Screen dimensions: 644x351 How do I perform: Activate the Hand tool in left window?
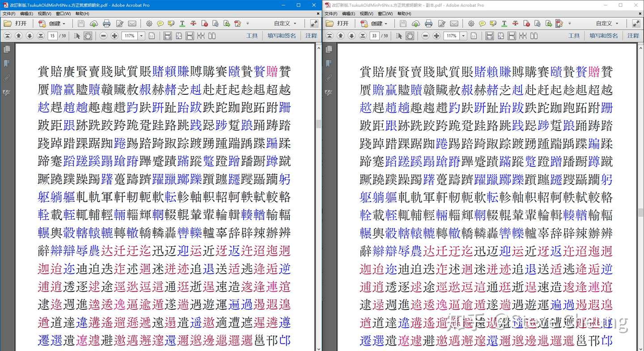coord(88,36)
